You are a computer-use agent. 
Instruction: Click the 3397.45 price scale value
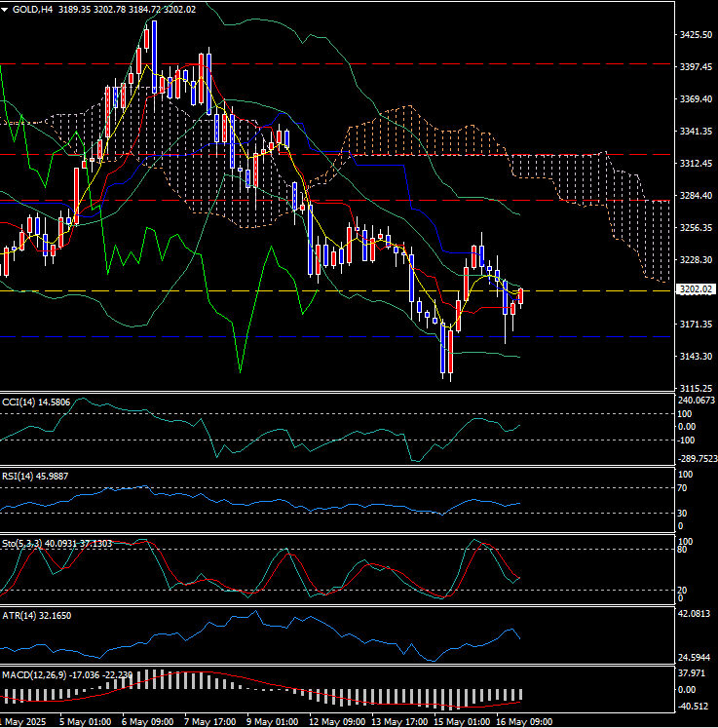click(696, 67)
